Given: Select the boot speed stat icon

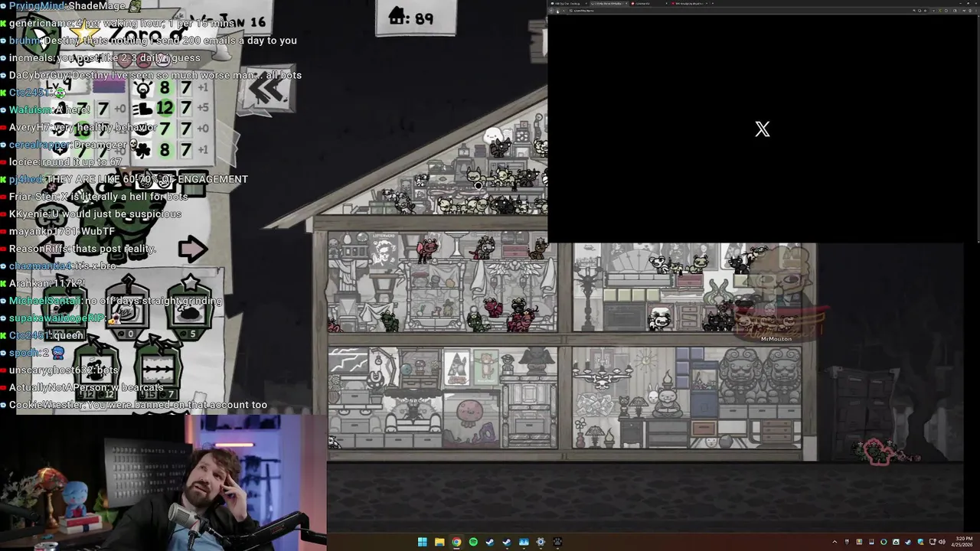Looking at the screenshot, I should [142, 109].
